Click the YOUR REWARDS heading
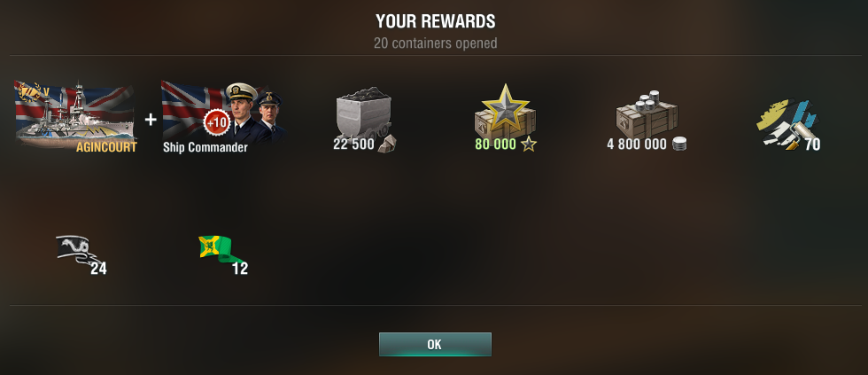This screenshot has width=868, height=375. (x=435, y=21)
